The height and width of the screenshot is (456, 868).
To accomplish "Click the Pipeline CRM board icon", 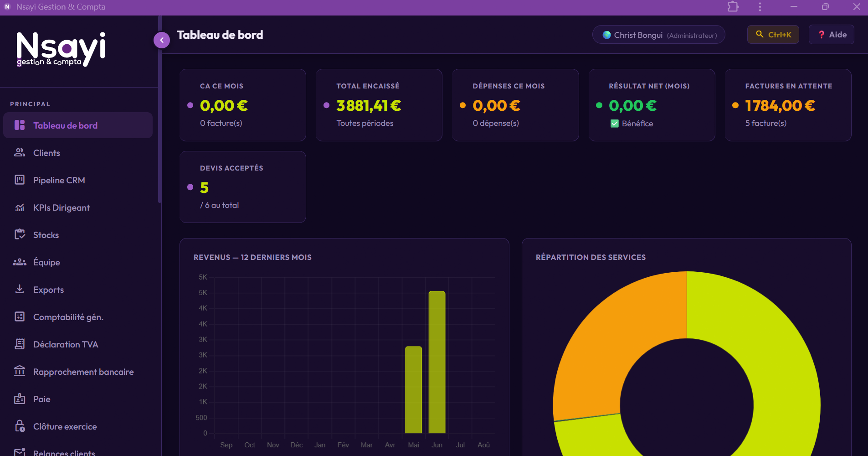I will click(x=20, y=180).
